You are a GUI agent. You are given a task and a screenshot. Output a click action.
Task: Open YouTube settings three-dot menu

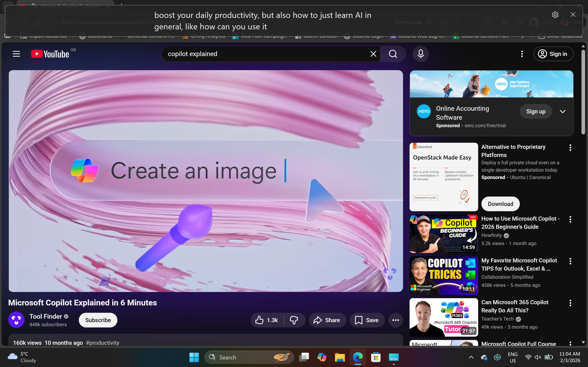click(522, 54)
